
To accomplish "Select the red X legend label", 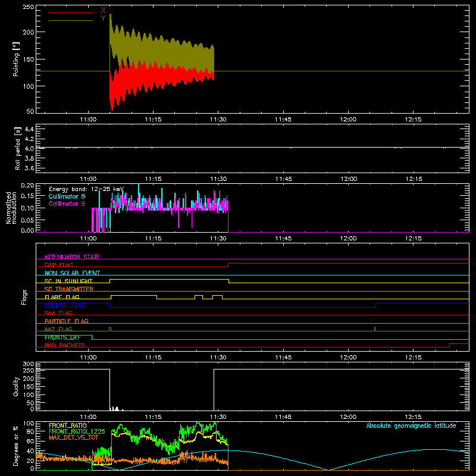I will (x=103, y=10).
